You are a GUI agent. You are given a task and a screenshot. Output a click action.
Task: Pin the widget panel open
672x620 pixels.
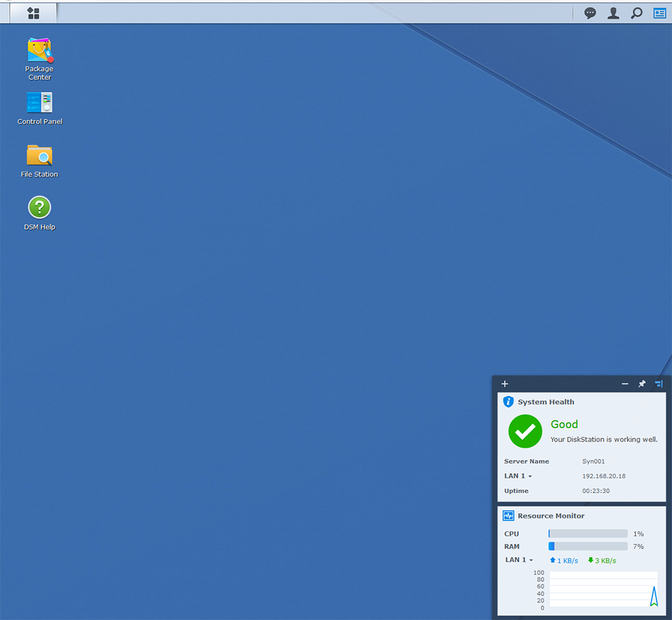(641, 384)
